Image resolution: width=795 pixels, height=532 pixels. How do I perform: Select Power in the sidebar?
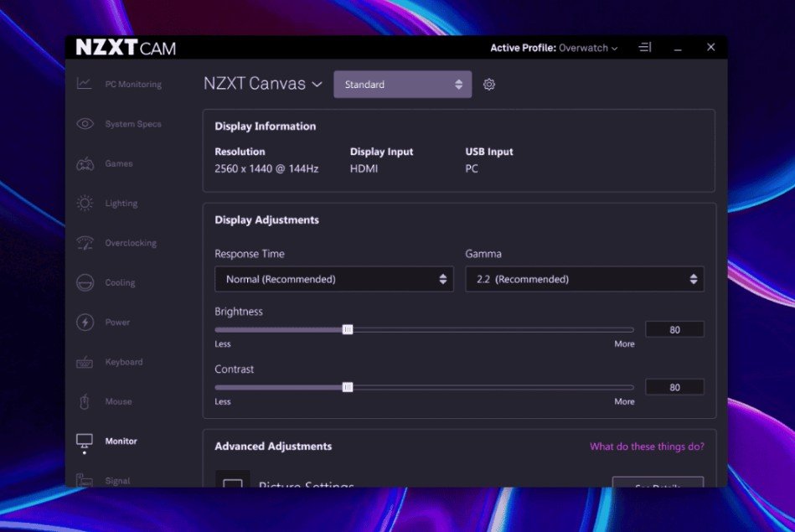117,322
